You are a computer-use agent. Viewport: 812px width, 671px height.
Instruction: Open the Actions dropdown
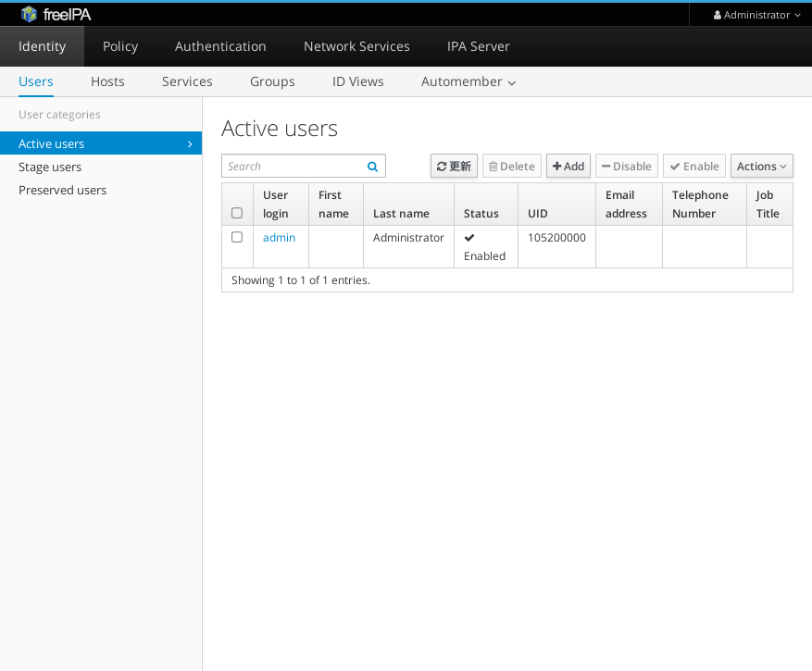coord(762,167)
